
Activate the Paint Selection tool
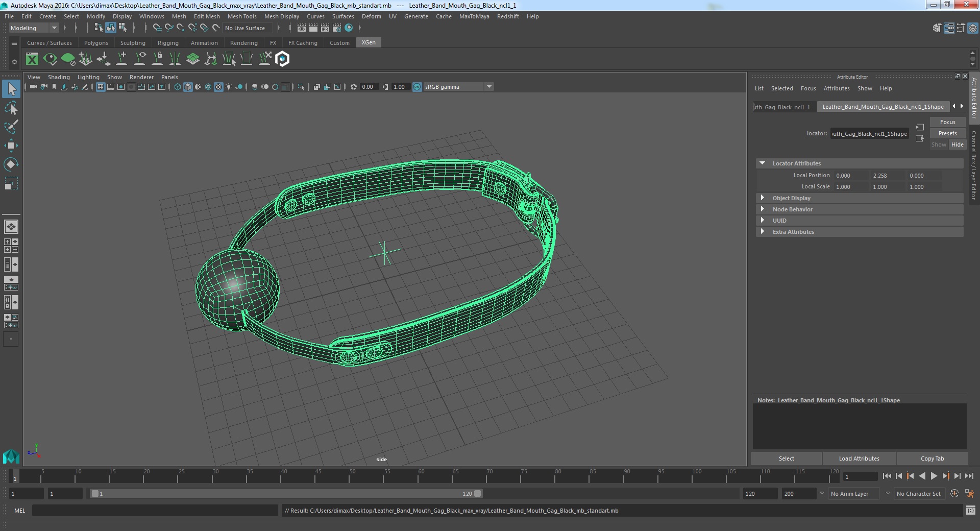coord(11,127)
